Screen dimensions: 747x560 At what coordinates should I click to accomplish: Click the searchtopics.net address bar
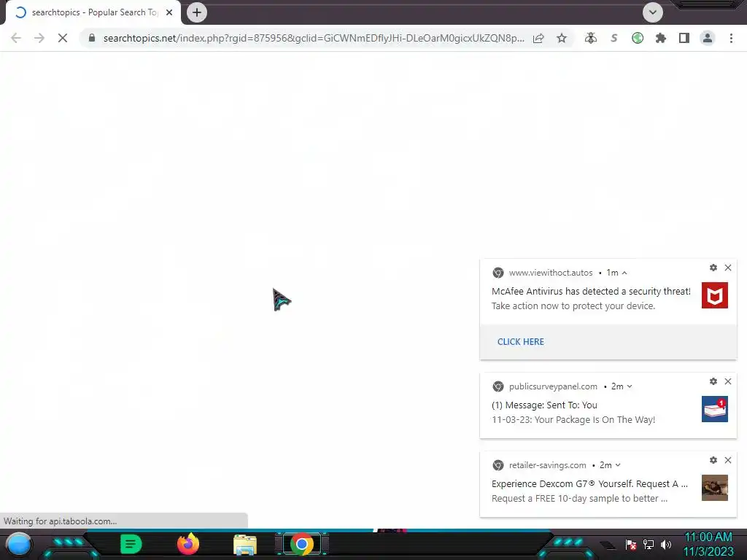[314, 38]
